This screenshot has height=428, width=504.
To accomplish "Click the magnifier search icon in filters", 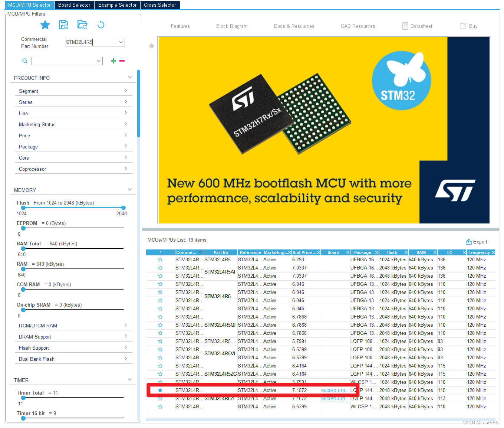I will [25, 61].
